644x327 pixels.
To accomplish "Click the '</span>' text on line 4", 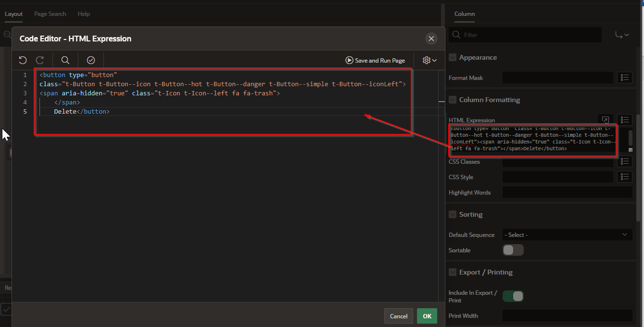I will [67, 102].
